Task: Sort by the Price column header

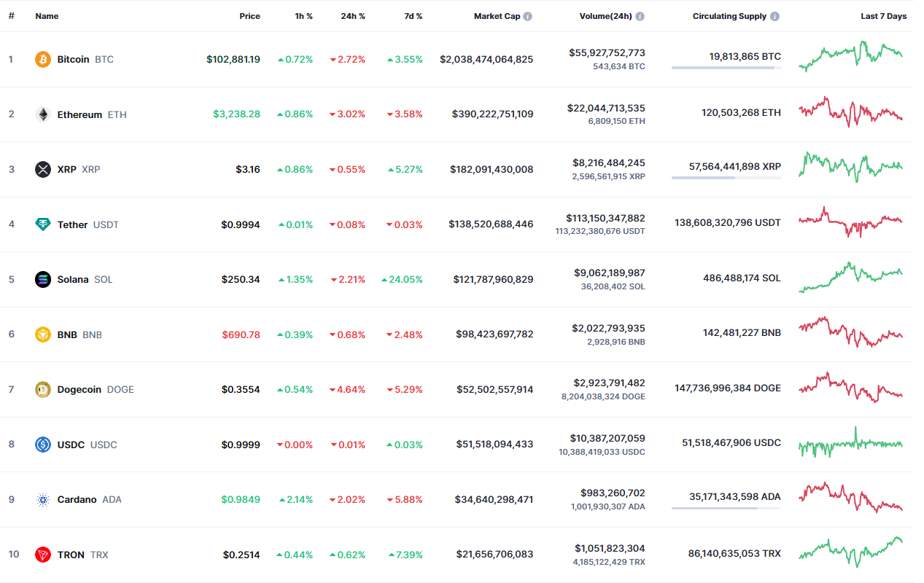Action: (249, 16)
